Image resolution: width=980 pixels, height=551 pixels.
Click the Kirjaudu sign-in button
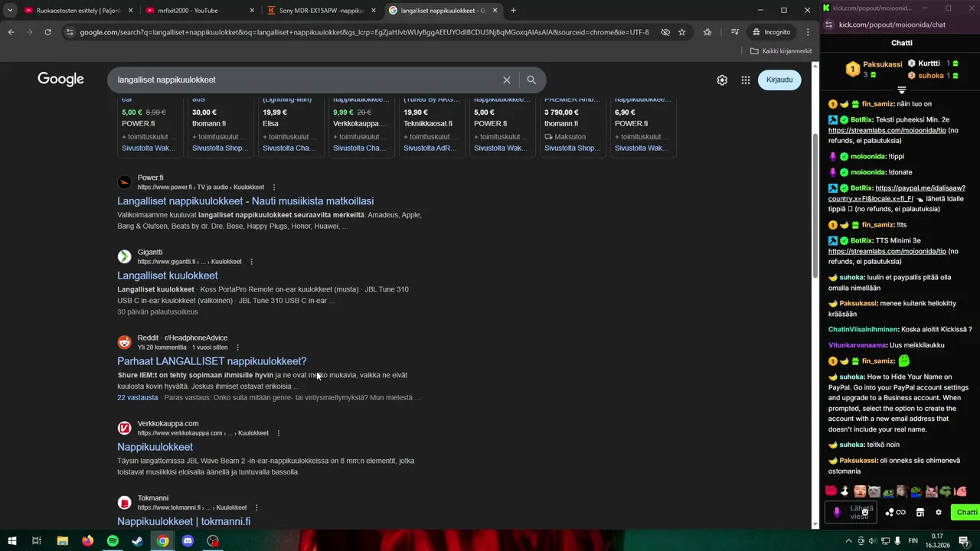(x=779, y=80)
